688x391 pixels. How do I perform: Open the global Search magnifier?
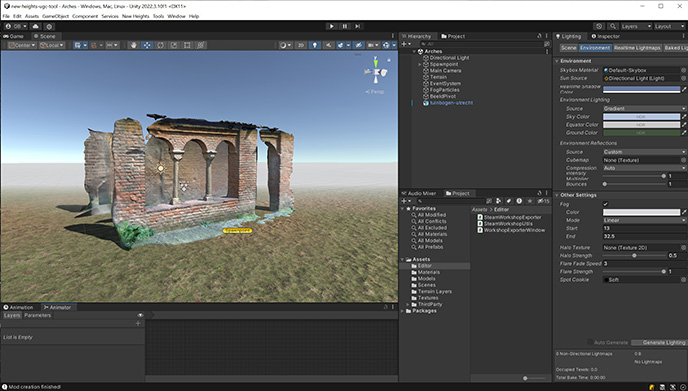click(x=613, y=26)
